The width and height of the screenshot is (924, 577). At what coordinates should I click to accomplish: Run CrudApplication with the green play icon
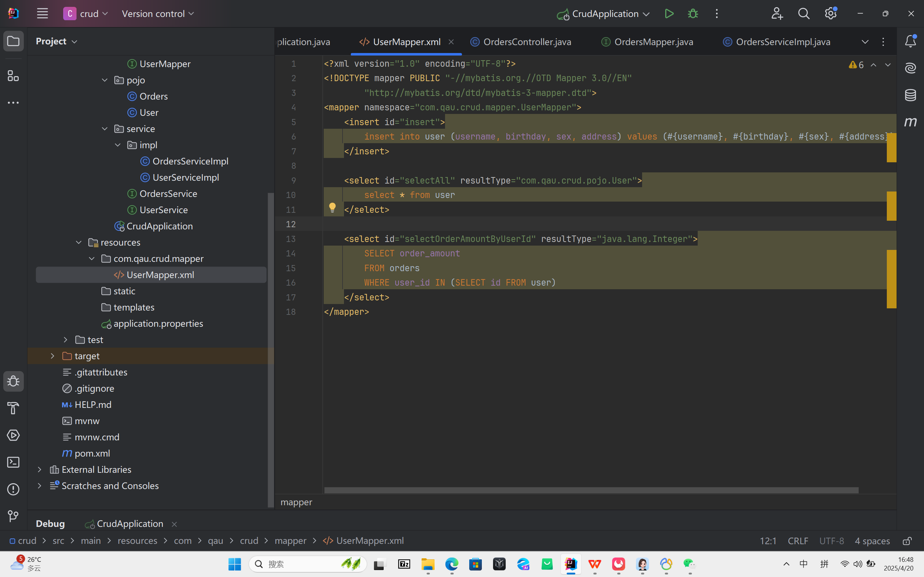click(x=669, y=14)
